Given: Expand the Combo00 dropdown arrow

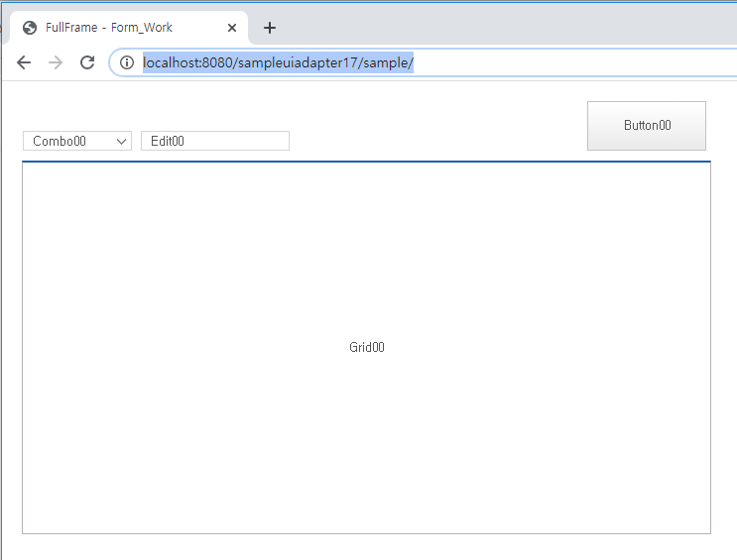Looking at the screenshot, I should tap(122, 141).
